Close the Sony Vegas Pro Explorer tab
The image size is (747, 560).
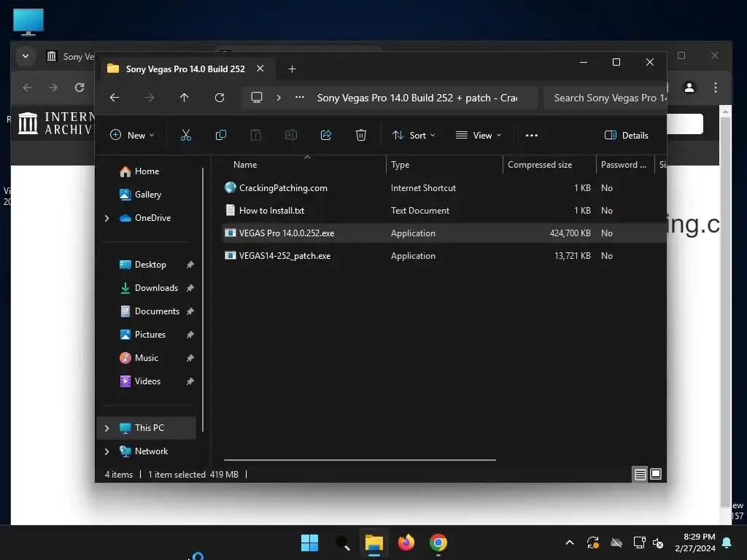[260, 69]
